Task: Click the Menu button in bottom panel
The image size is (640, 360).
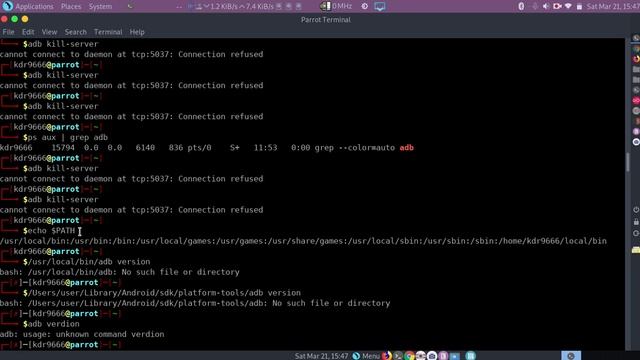Action: click(x=366, y=356)
